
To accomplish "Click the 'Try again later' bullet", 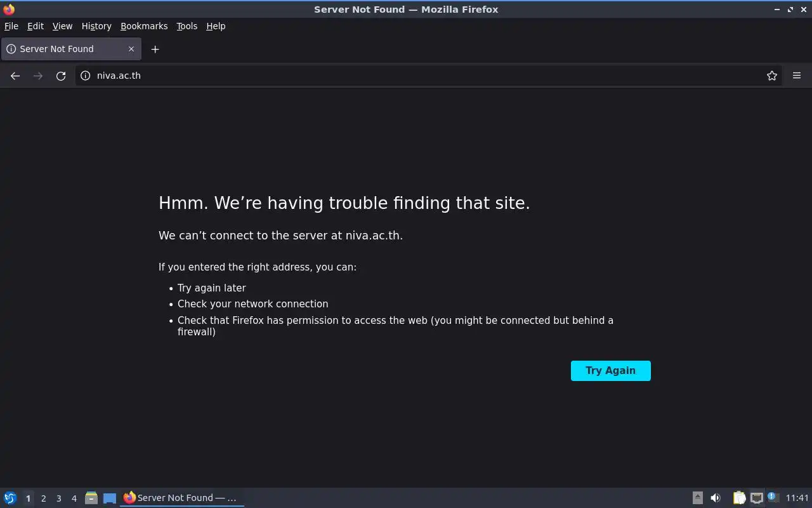I will tap(212, 288).
